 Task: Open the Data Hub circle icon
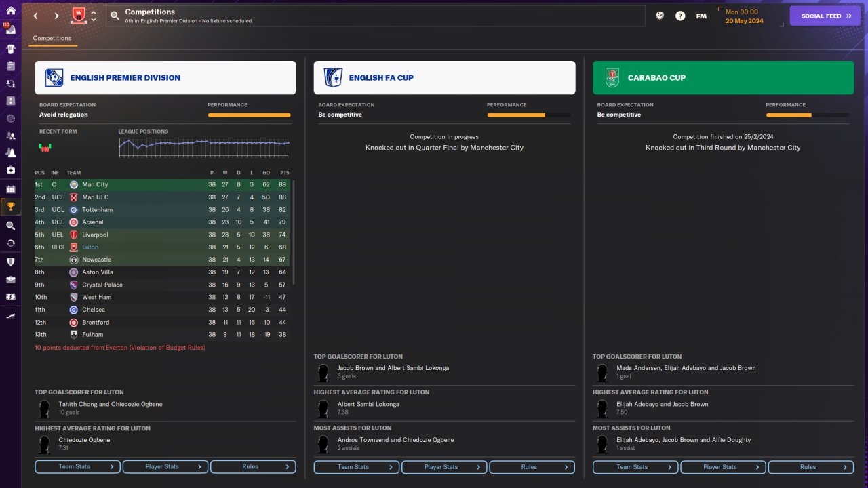(x=10, y=118)
